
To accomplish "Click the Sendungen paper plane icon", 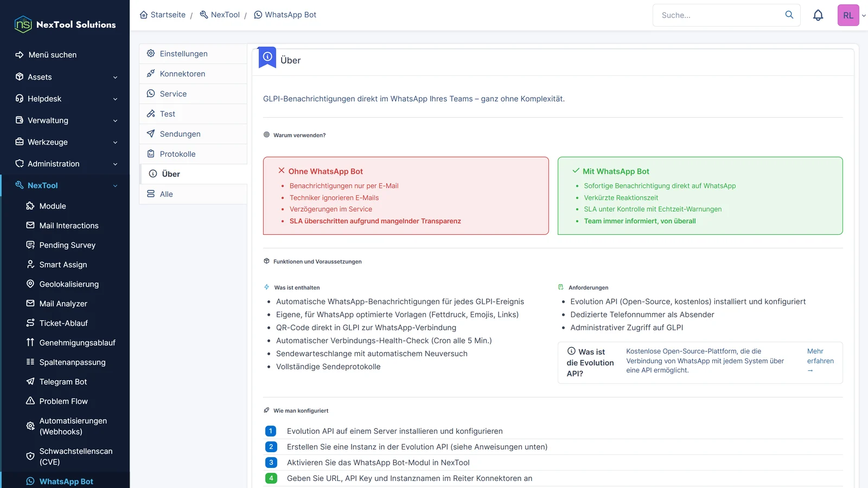I will (x=151, y=133).
